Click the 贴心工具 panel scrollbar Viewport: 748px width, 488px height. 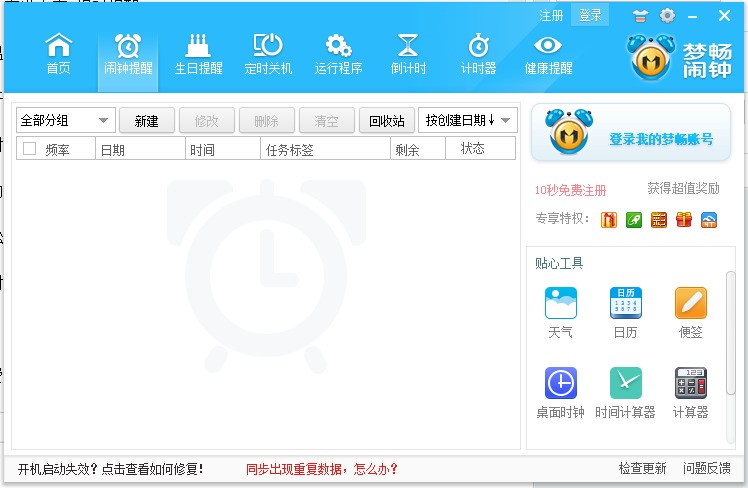(730, 332)
